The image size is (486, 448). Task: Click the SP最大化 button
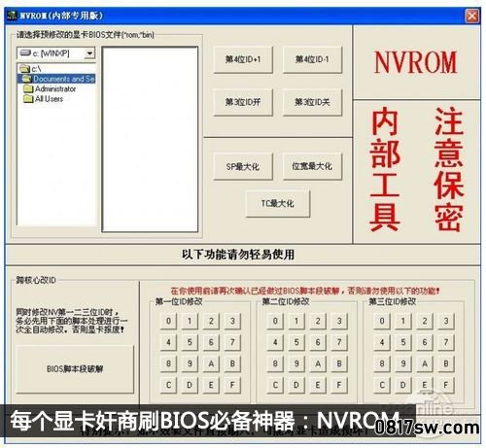tap(243, 166)
